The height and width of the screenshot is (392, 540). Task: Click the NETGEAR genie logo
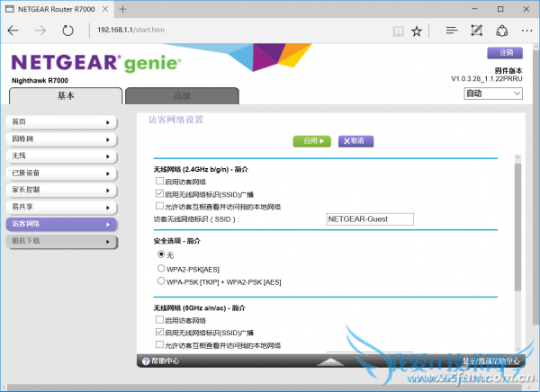96,63
